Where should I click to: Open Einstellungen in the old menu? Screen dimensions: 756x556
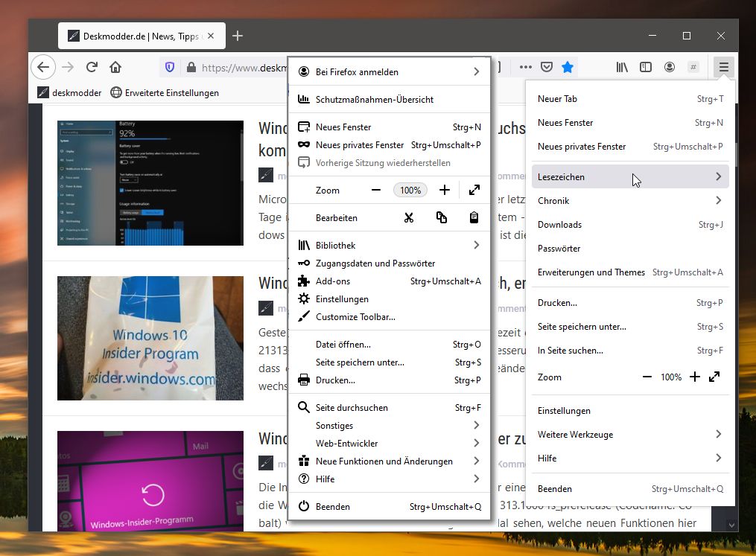[389, 298]
